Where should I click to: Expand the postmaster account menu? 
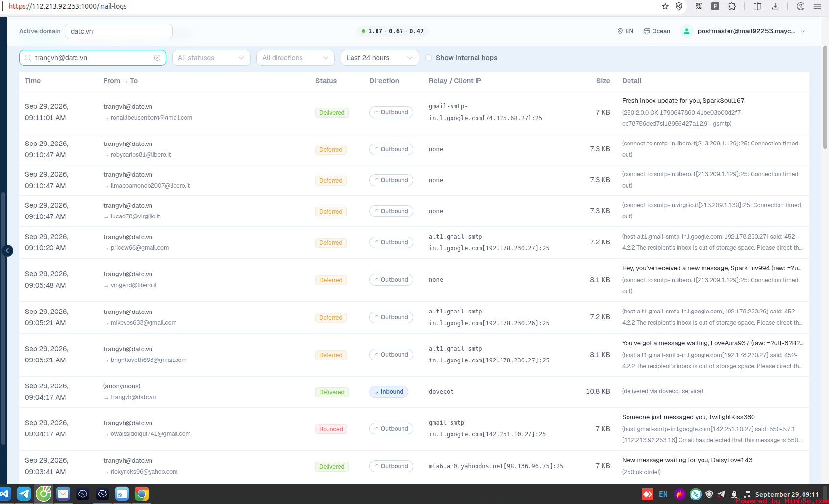pos(803,31)
